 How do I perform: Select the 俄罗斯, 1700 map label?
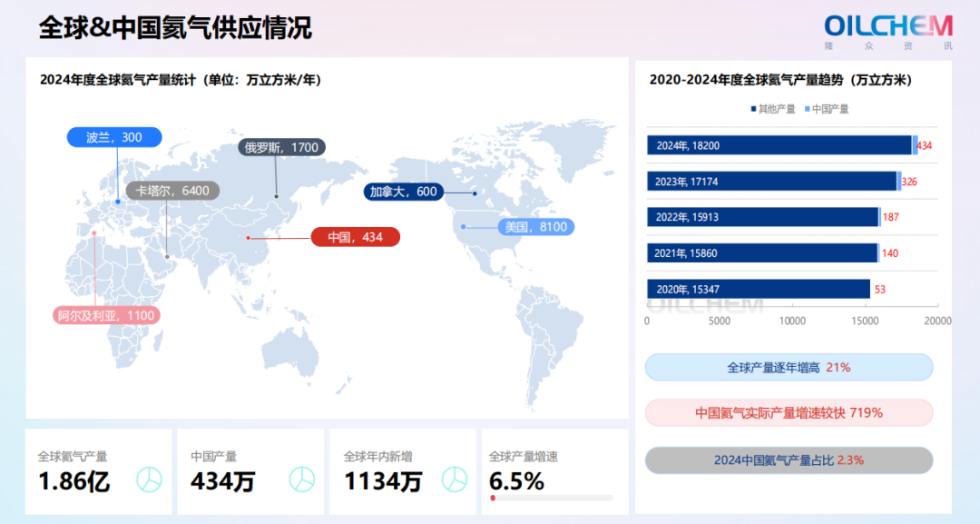tap(281, 147)
